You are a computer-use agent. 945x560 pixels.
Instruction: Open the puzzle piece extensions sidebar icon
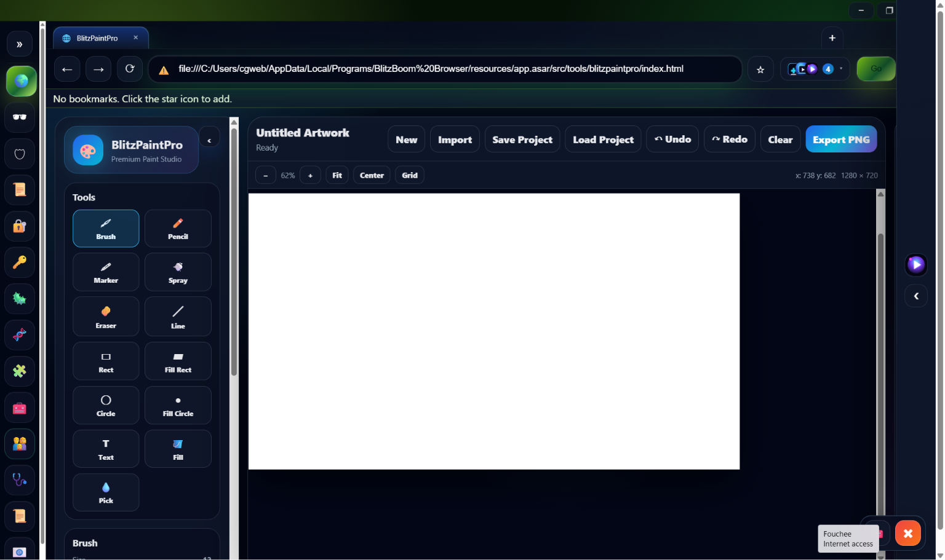pos(20,371)
